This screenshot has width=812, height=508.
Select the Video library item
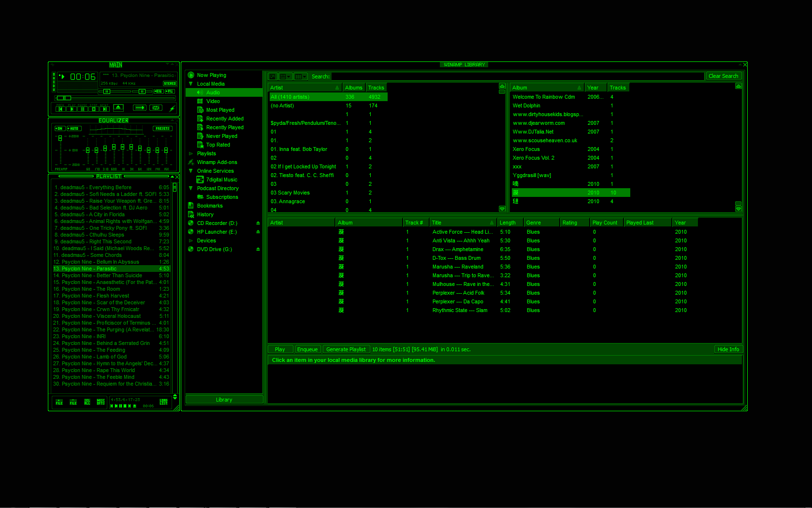pyautogui.click(x=213, y=101)
